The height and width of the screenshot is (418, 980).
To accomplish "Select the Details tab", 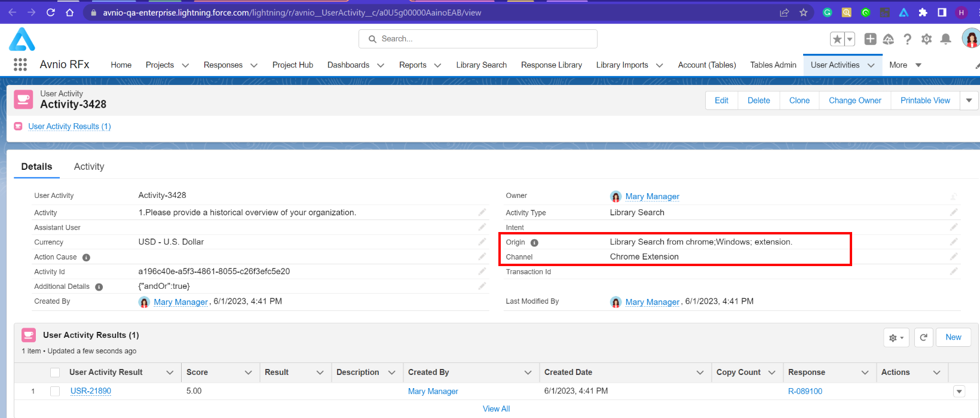I will pos(36,166).
